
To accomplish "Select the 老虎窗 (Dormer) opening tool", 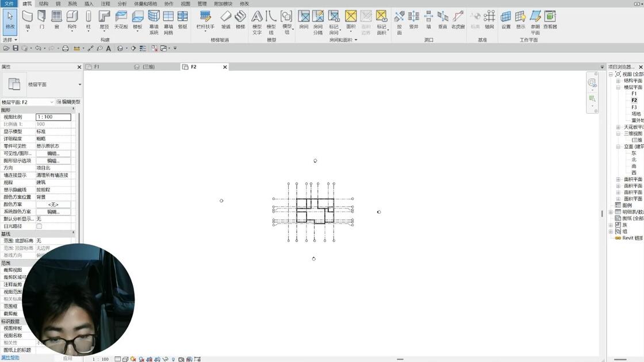I will [458, 20].
